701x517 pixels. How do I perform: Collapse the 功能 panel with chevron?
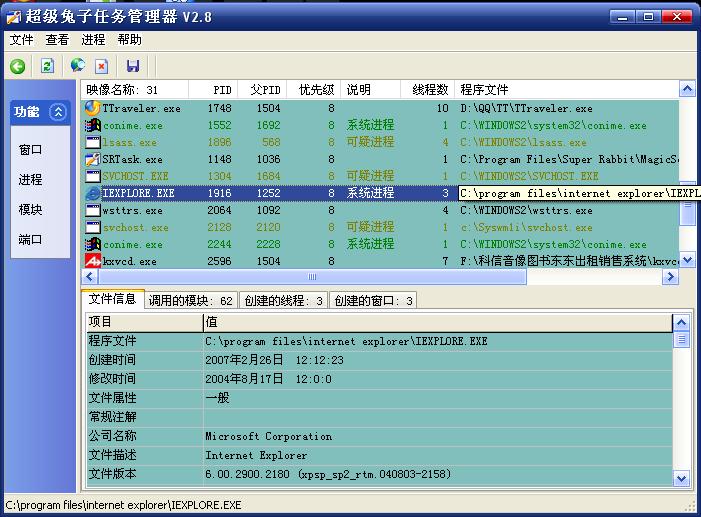point(58,112)
